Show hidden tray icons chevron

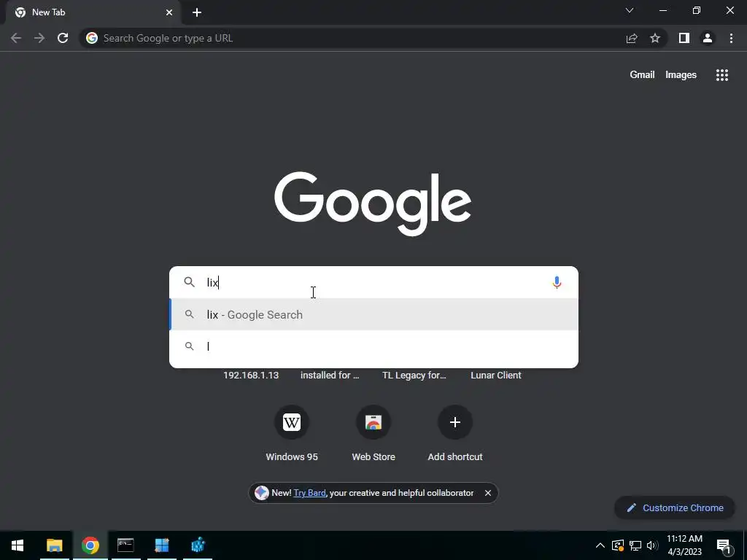pyautogui.click(x=600, y=545)
